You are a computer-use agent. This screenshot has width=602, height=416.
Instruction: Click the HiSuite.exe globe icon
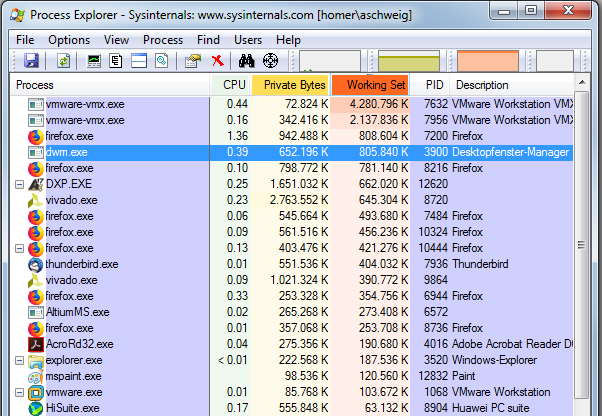[x=36, y=409]
